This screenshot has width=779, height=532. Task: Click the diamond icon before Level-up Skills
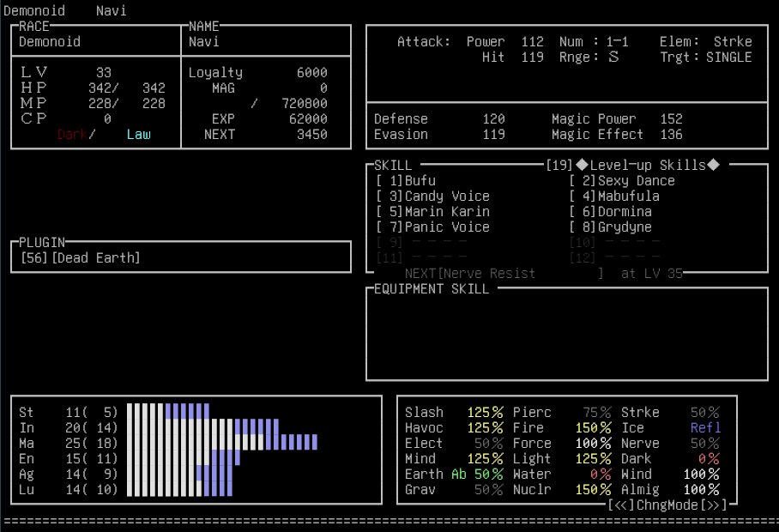point(583,165)
